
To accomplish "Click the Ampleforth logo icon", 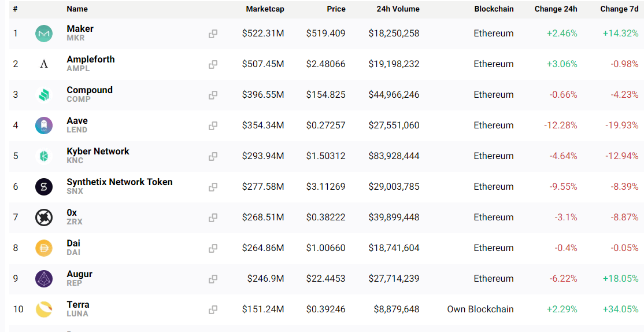I will pyautogui.click(x=44, y=64).
